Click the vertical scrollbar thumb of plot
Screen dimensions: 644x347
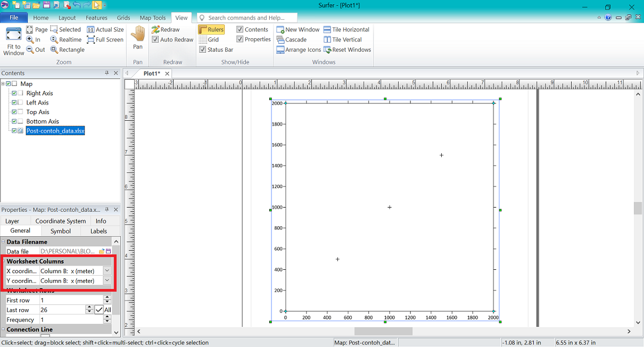pos(638,208)
